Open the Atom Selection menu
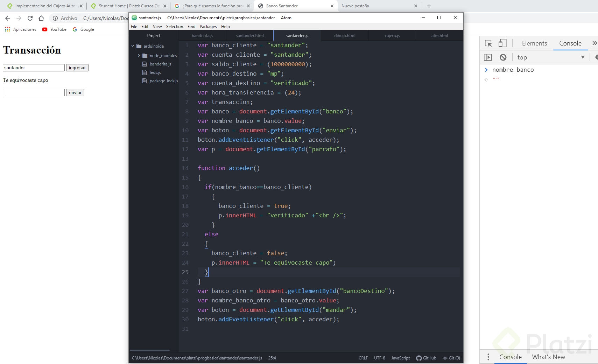This screenshot has height=364, width=598. [175, 27]
